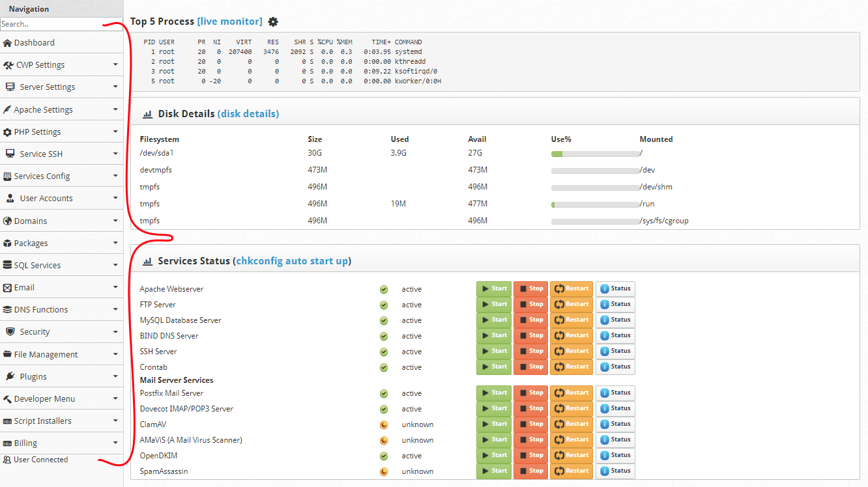Open the Dashboard menu item

[61, 42]
